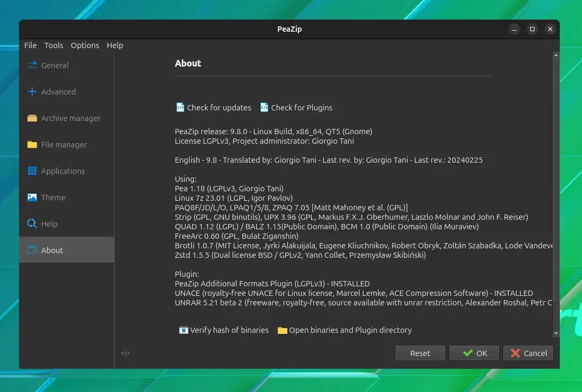Open the Applications grid icon
This screenshot has width=582, height=392.
(32, 171)
